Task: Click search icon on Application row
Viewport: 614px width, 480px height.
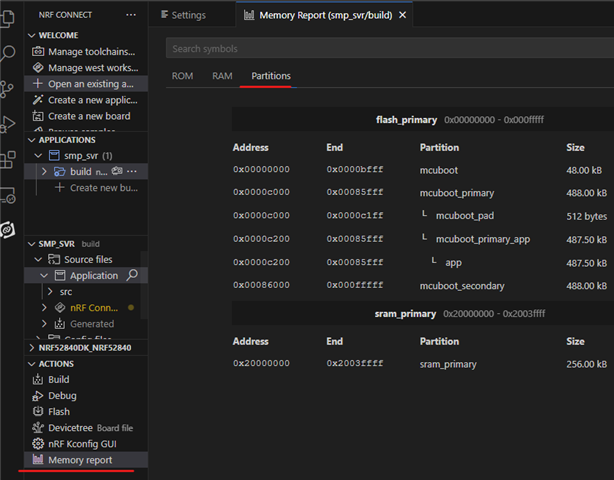Action: pos(132,275)
